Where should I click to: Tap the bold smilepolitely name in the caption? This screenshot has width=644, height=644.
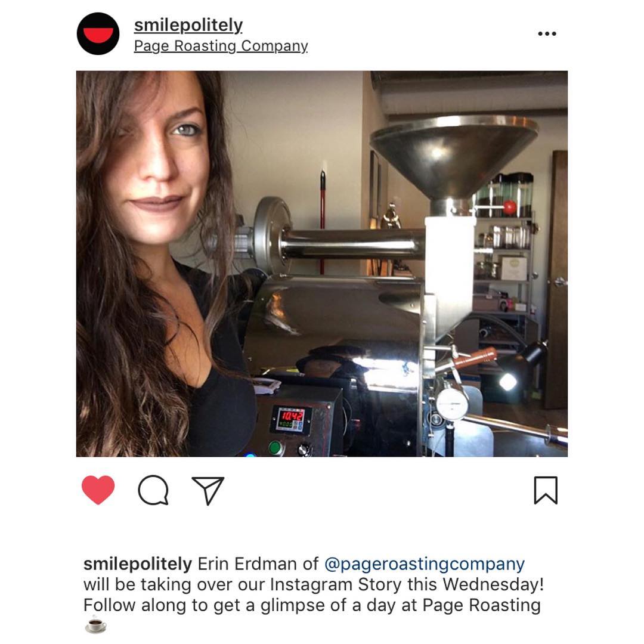[138, 564]
